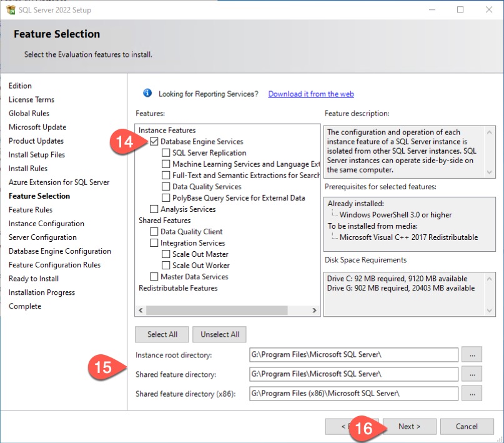504x443 pixels.
Task: Tick the Data Quality Client checkbox
Action: coord(154,232)
